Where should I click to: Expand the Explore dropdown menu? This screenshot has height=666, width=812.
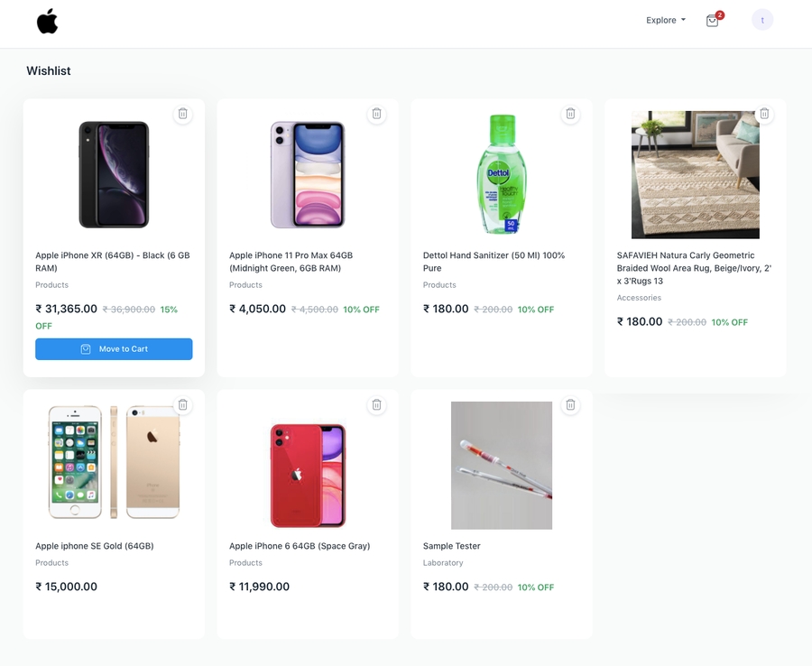tap(666, 20)
